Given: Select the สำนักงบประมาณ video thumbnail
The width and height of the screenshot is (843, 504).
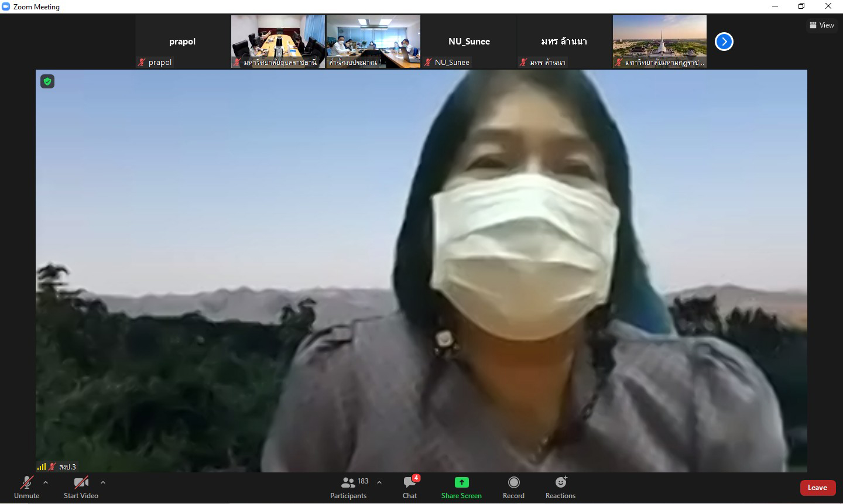Looking at the screenshot, I should coord(373,42).
